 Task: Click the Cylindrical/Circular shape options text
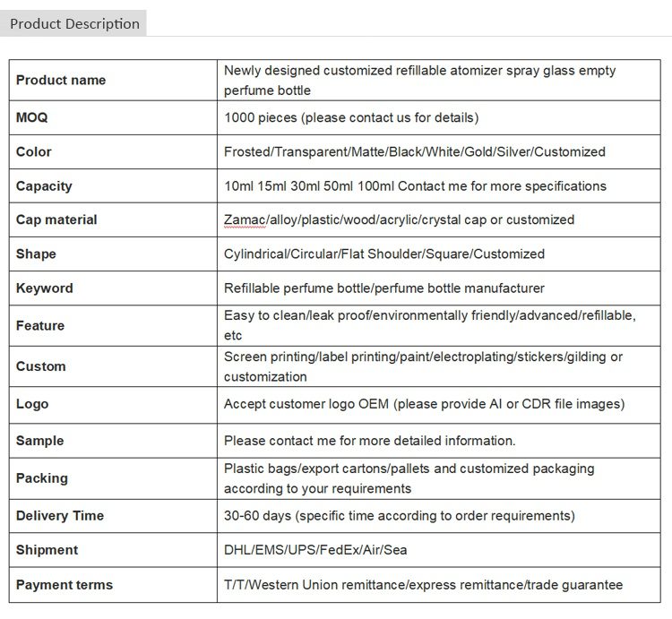(x=384, y=254)
